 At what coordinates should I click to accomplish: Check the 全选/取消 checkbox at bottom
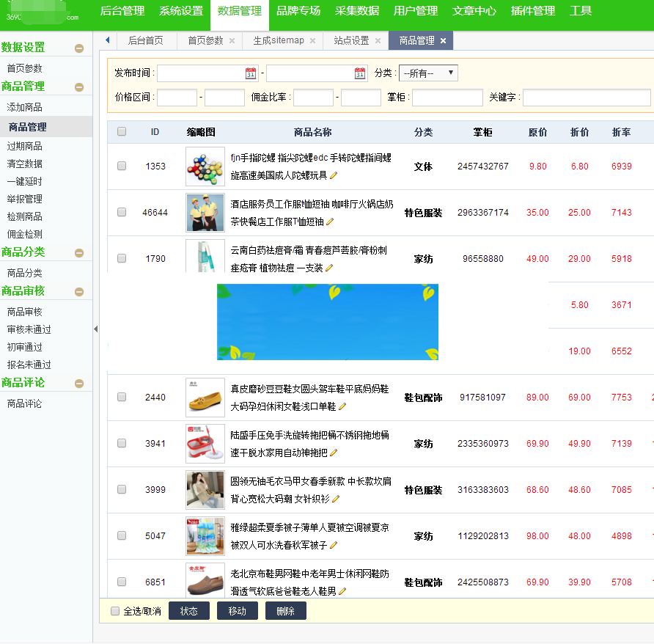click(x=114, y=610)
